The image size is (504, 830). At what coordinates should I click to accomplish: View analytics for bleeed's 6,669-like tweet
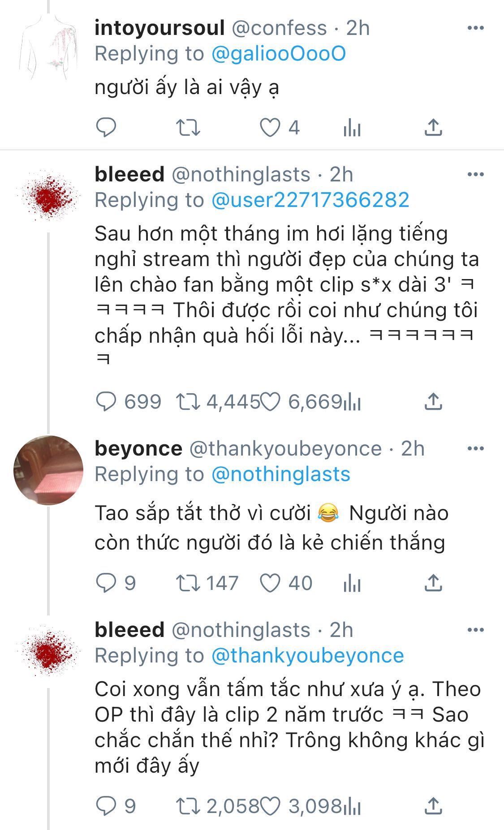(x=352, y=403)
